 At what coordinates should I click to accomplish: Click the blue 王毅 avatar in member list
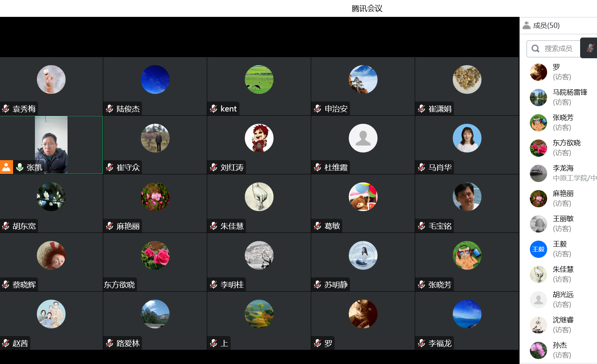click(x=538, y=249)
